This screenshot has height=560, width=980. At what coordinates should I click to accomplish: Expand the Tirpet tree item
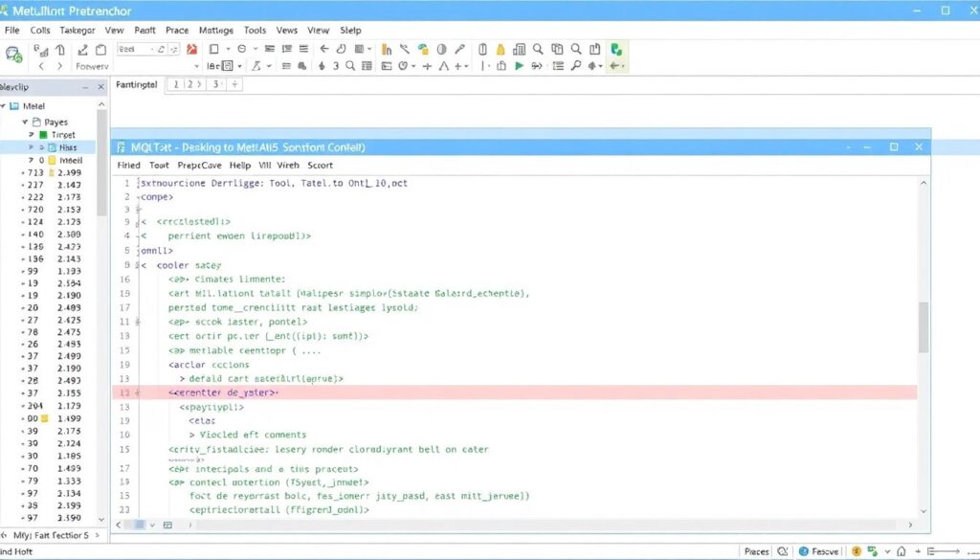[x=31, y=135]
